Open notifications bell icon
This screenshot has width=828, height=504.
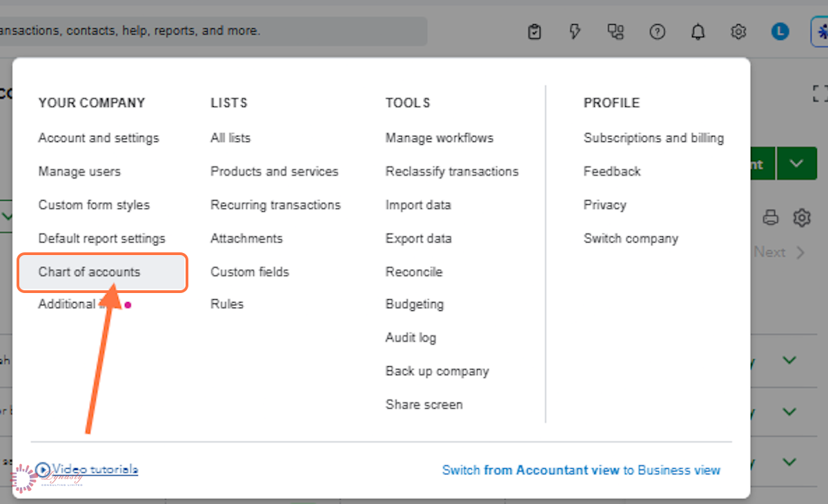tap(698, 32)
